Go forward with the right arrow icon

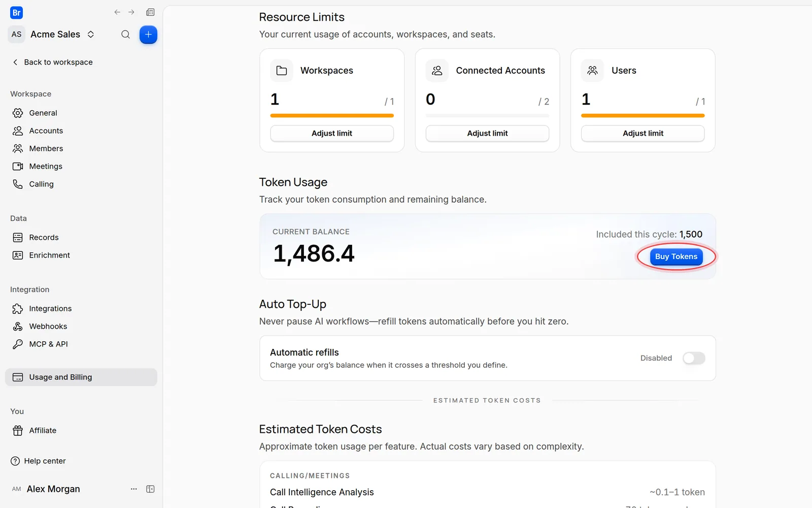[131, 12]
